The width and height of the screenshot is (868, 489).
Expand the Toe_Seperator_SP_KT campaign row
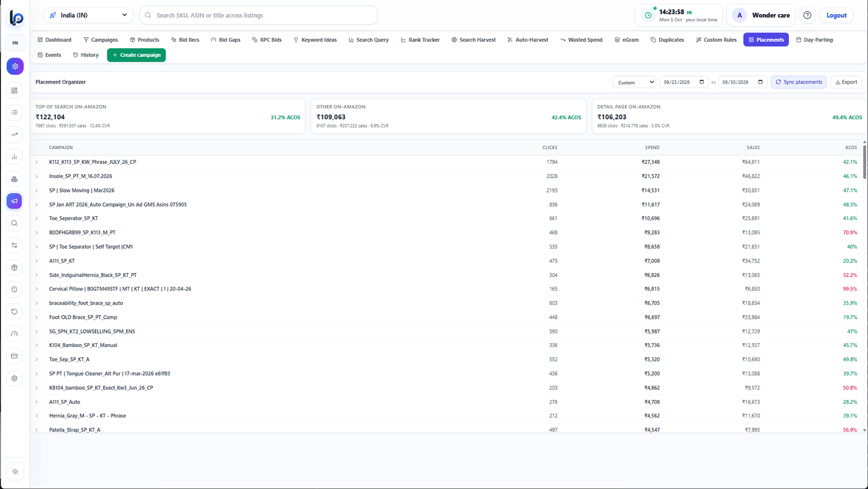(37, 218)
